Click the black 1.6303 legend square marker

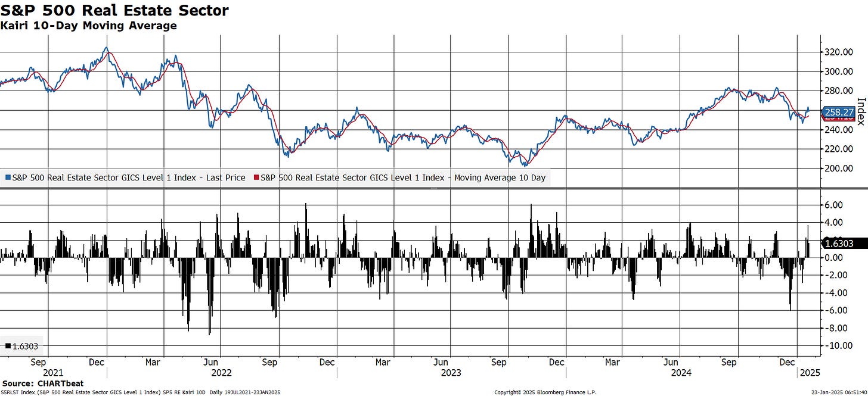click(8, 346)
